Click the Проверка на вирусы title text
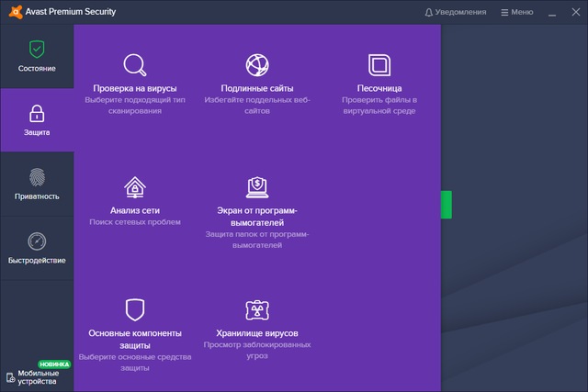This screenshot has width=588, height=392. (x=135, y=88)
